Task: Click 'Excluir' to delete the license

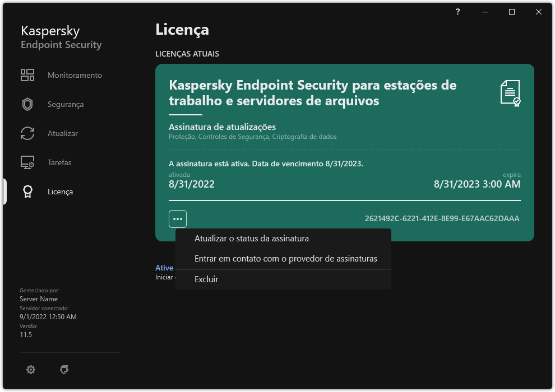Action: [206, 279]
